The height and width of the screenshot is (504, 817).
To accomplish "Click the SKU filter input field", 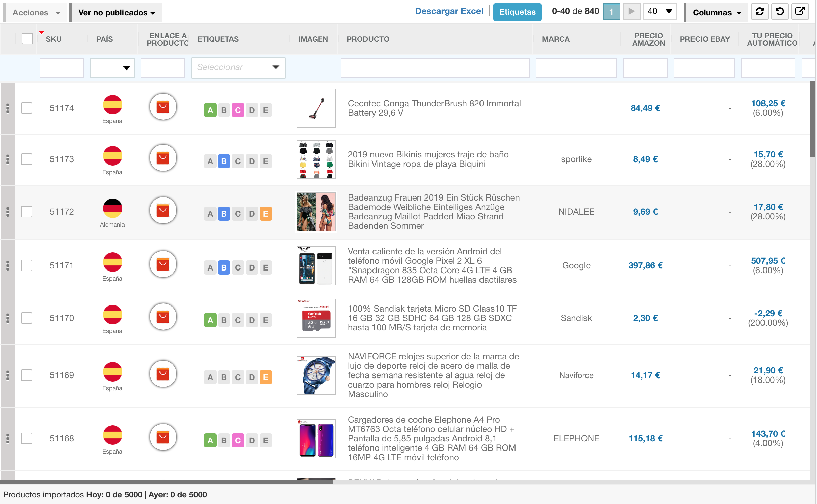I will [x=62, y=68].
